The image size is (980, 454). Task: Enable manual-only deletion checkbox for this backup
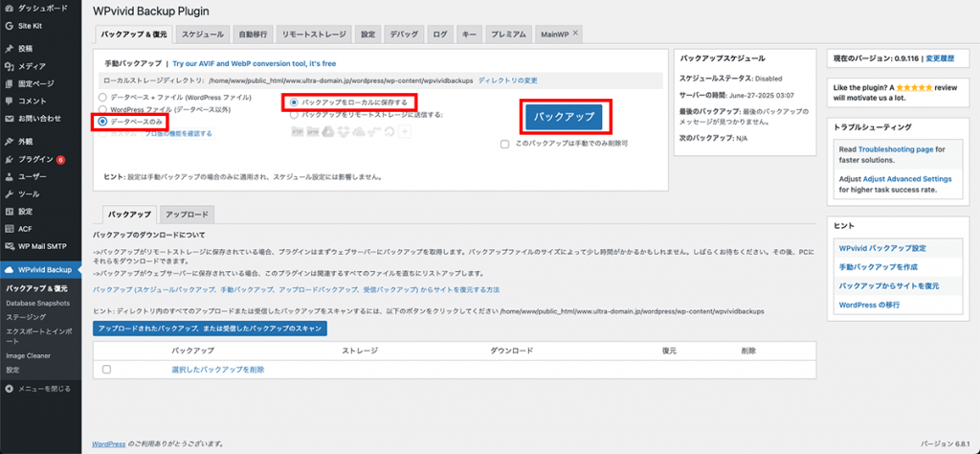pyautogui.click(x=504, y=144)
